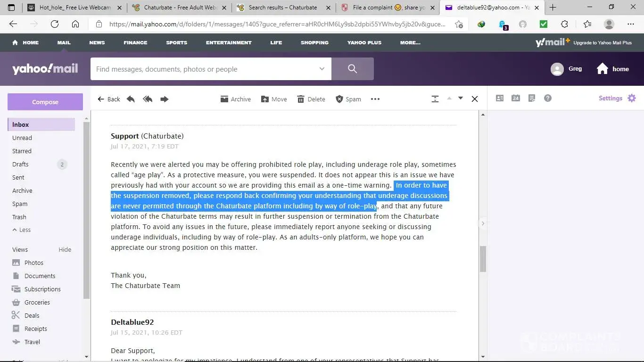The height and width of the screenshot is (362, 644).
Task: Expand the advanced search options chevron
Action: [322, 69]
